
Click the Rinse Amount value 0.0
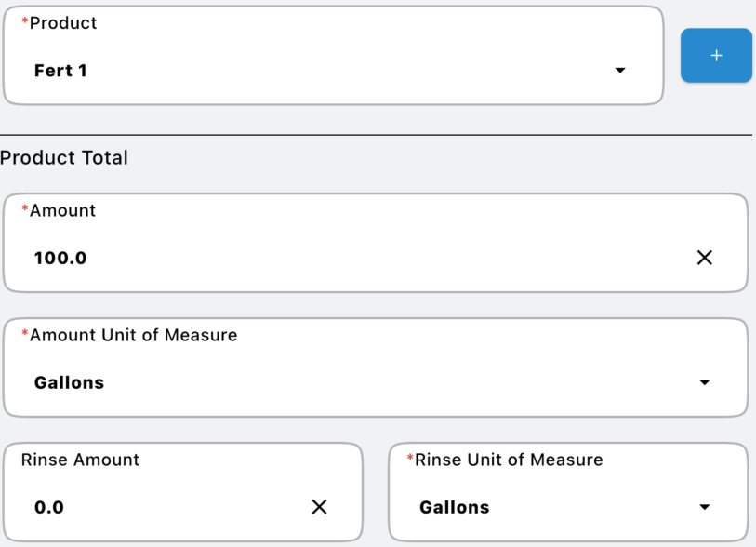49,507
